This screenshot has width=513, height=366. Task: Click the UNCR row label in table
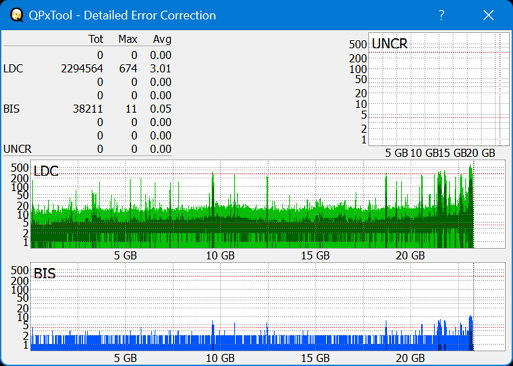pyautogui.click(x=17, y=149)
